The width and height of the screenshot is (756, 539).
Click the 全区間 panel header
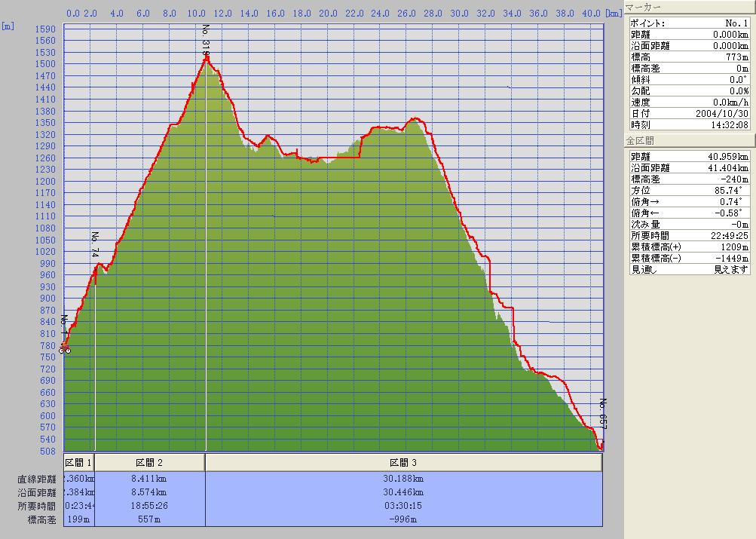(x=690, y=141)
